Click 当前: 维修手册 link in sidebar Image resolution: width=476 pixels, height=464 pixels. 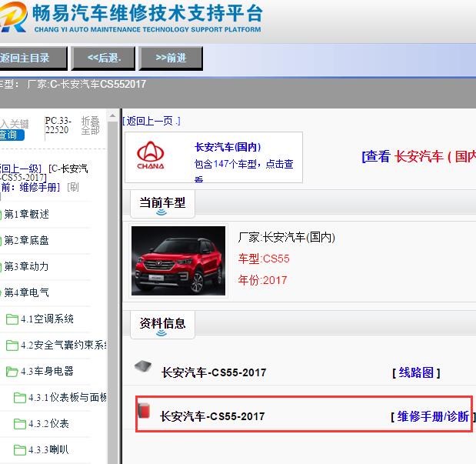click(x=30, y=188)
